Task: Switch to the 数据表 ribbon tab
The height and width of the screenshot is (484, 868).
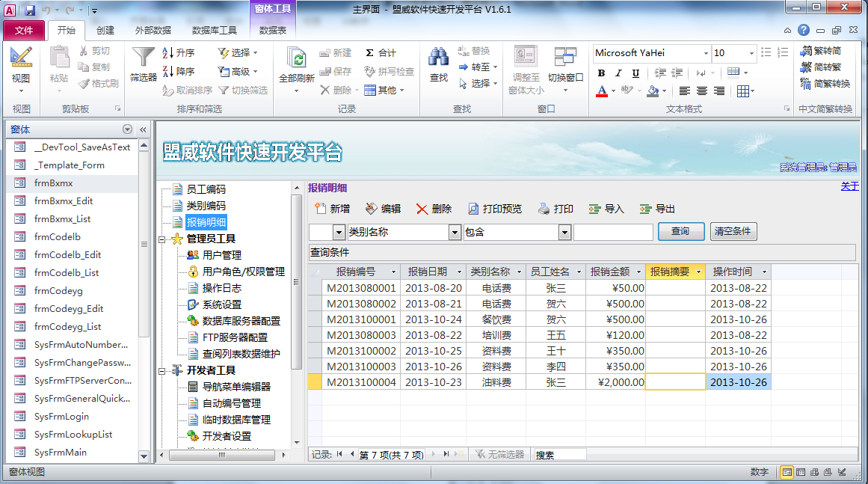Action: pos(272,31)
